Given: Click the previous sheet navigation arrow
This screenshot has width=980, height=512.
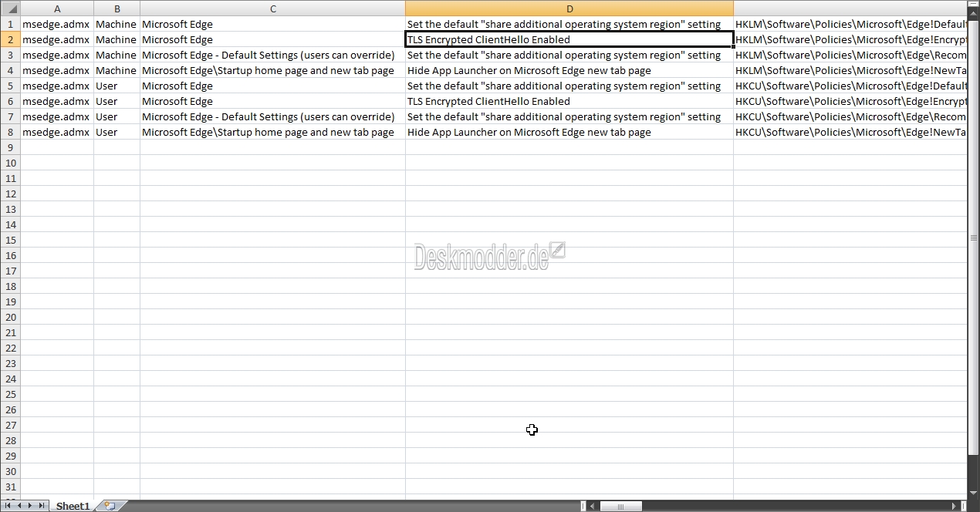Looking at the screenshot, I should coord(20,506).
